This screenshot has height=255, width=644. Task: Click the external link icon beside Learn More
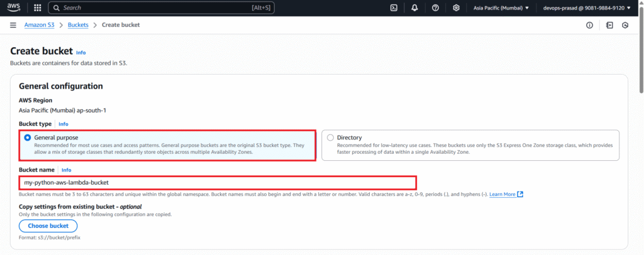[520, 194]
